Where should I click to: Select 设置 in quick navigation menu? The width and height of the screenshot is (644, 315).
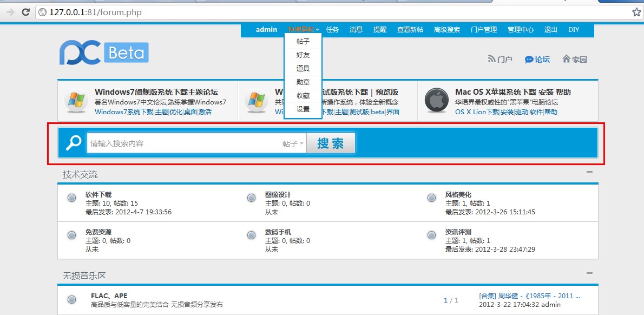pyautogui.click(x=303, y=109)
